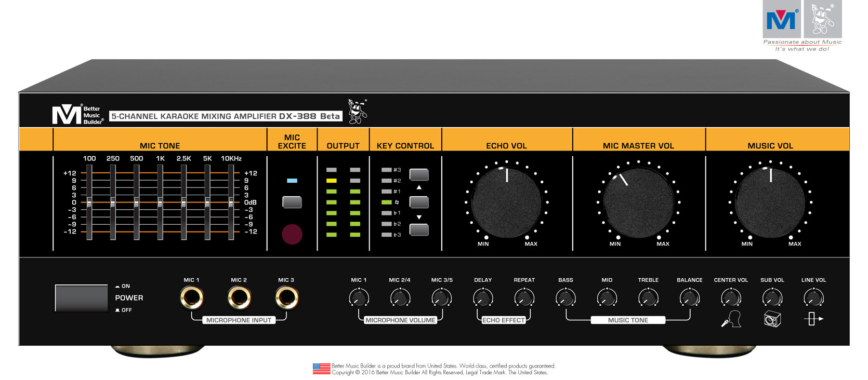The height and width of the screenshot is (380, 868).
Task: Click key control down button below arrow
Action: click(x=419, y=229)
